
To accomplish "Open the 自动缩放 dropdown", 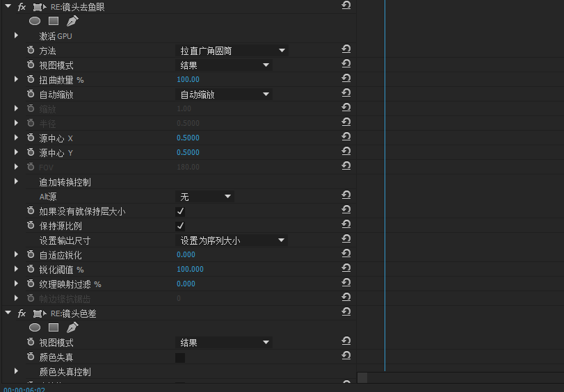I will 224,95.
